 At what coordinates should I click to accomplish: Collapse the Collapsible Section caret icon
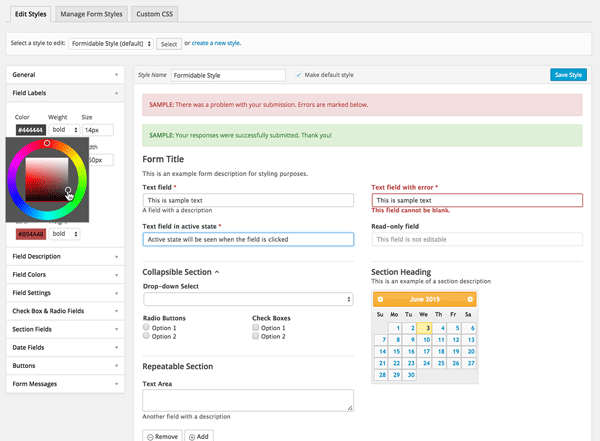[217, 272]
